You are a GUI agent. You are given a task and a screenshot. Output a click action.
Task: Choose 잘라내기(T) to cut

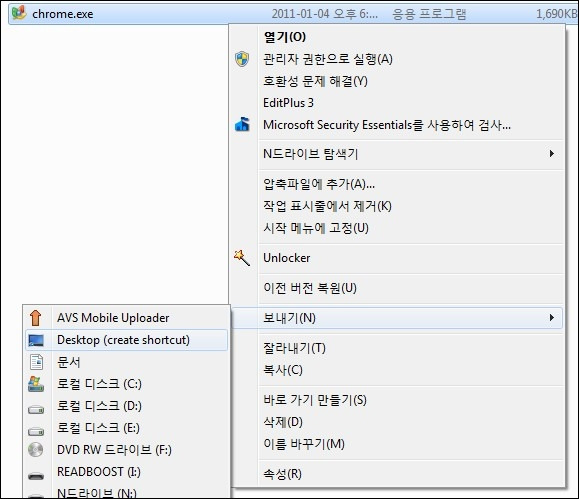click(x=397, y=348)
